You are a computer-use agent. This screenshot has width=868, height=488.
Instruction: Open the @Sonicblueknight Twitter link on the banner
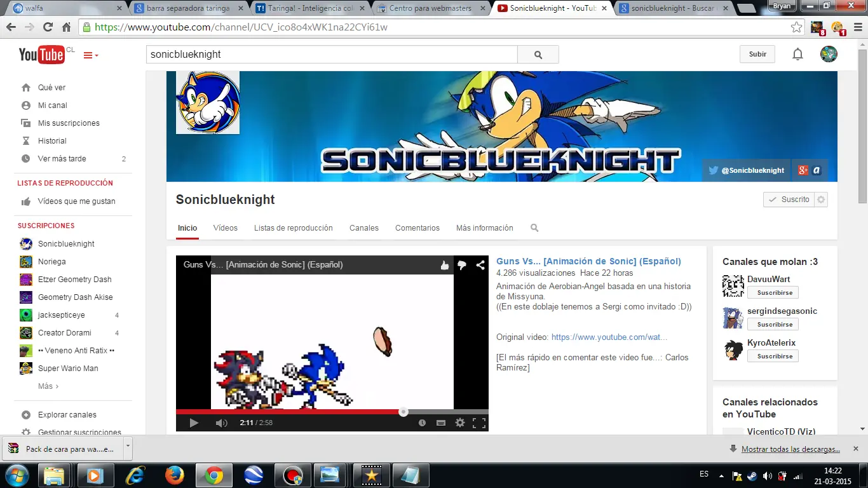pyautogui.click(x=747, y=170)
